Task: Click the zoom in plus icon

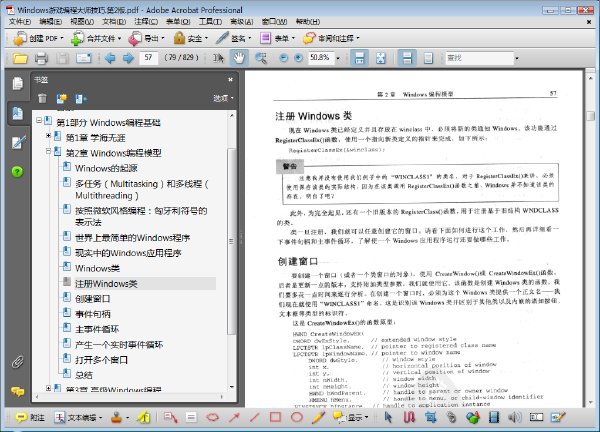Action: (x=299, y=58)
